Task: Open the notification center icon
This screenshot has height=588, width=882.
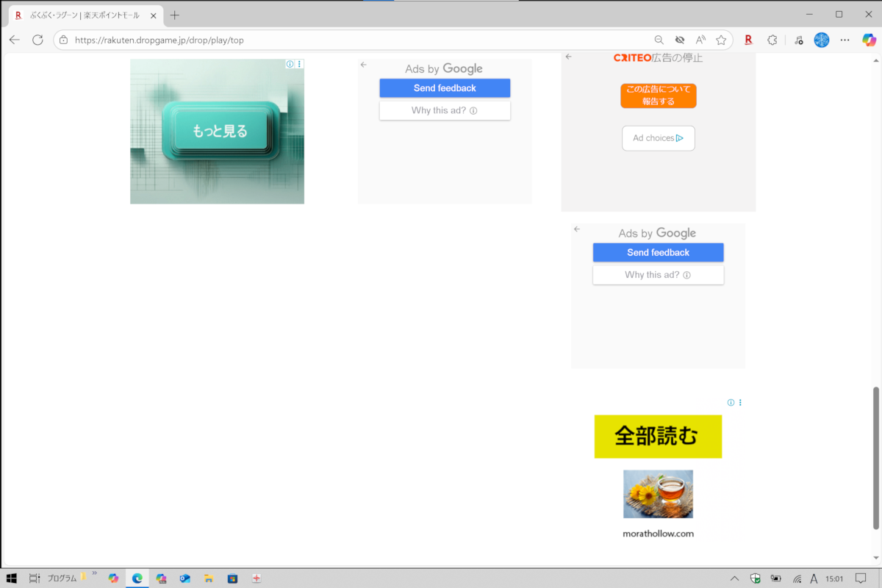Action: [861, 578]
